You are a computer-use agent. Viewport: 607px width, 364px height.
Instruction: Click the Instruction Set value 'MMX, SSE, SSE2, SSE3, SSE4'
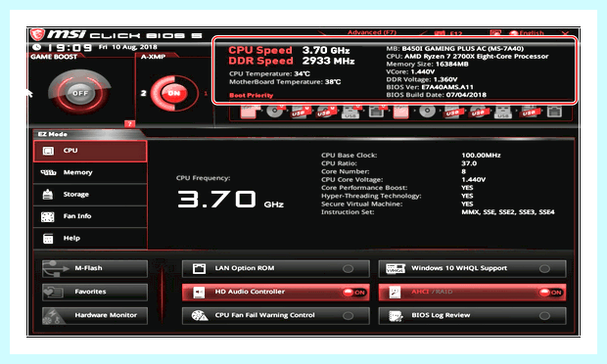pos(508,212)
